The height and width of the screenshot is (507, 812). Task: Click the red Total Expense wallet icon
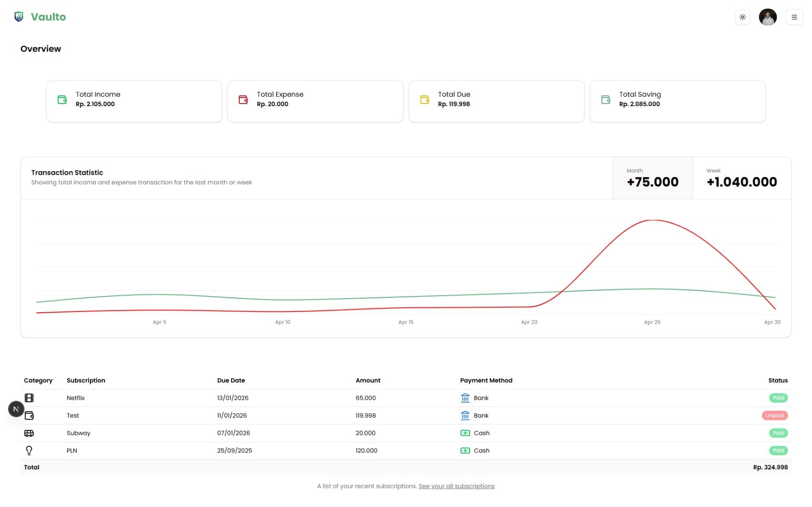(243, 99)
